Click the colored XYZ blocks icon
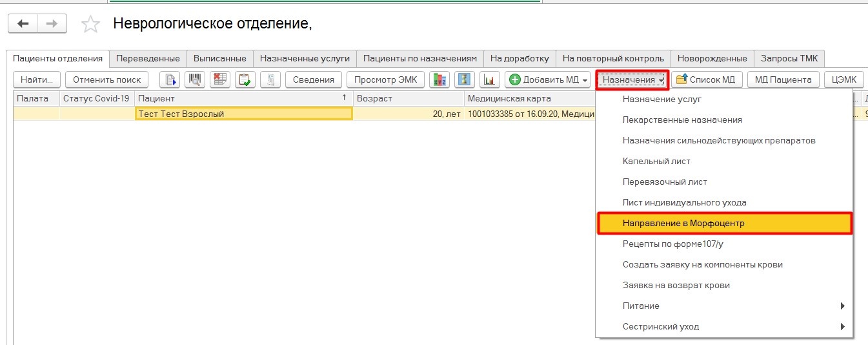Image resolution: width=868 pixels, height=345 pixels. 439,80
